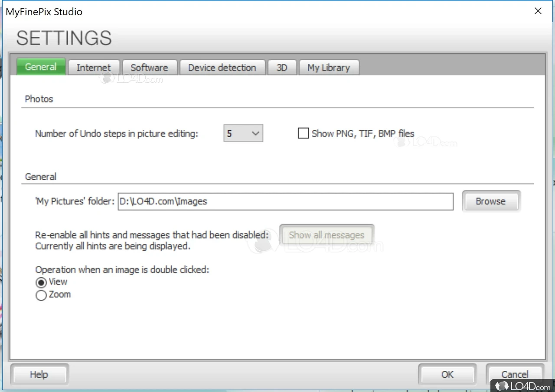Switch to the General tab

[x=41, y=67]
